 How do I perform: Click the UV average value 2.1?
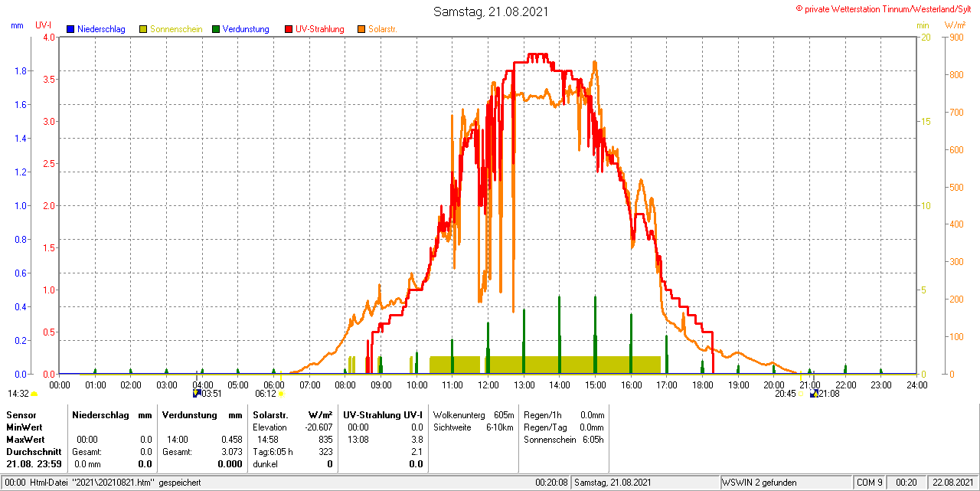416,452
